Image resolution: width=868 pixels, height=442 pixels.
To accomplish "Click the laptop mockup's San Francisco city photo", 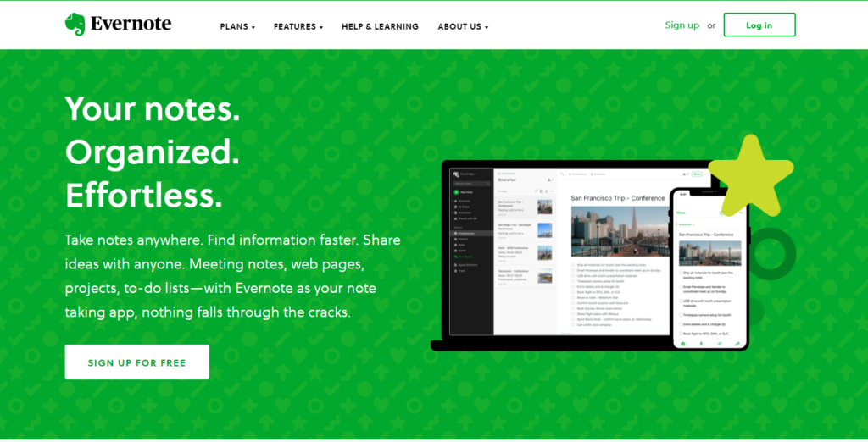I will 620,230.
